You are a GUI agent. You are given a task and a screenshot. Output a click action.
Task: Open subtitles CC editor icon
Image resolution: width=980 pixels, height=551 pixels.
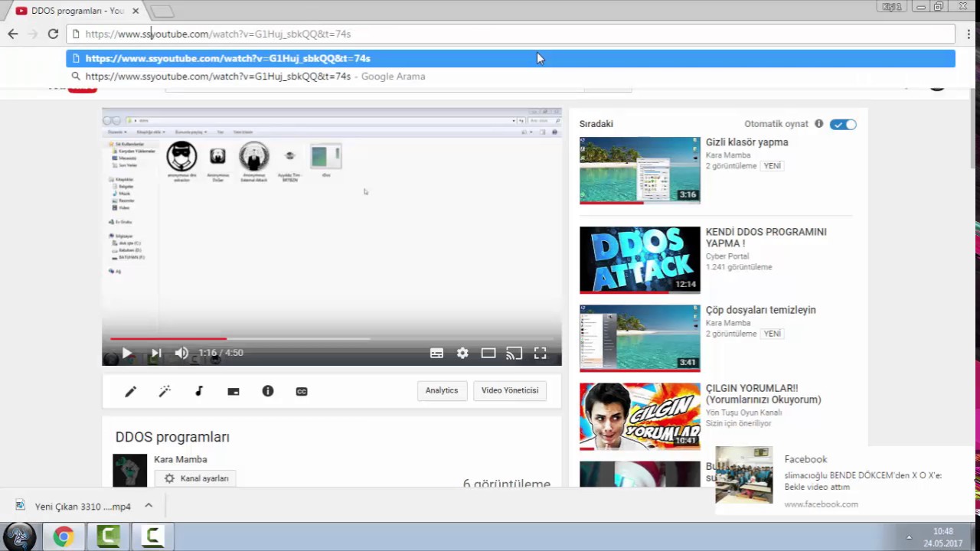tap(302, 391)
